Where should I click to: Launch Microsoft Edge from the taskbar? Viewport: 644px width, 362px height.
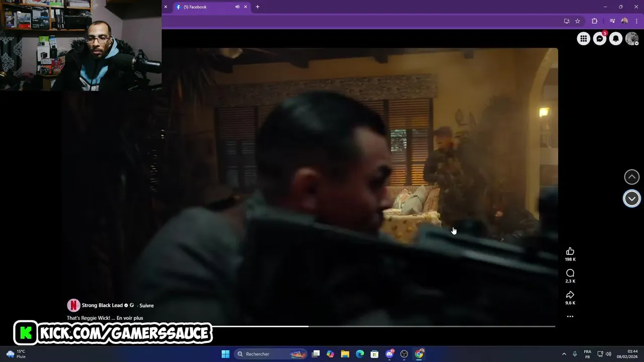point(360,354)
